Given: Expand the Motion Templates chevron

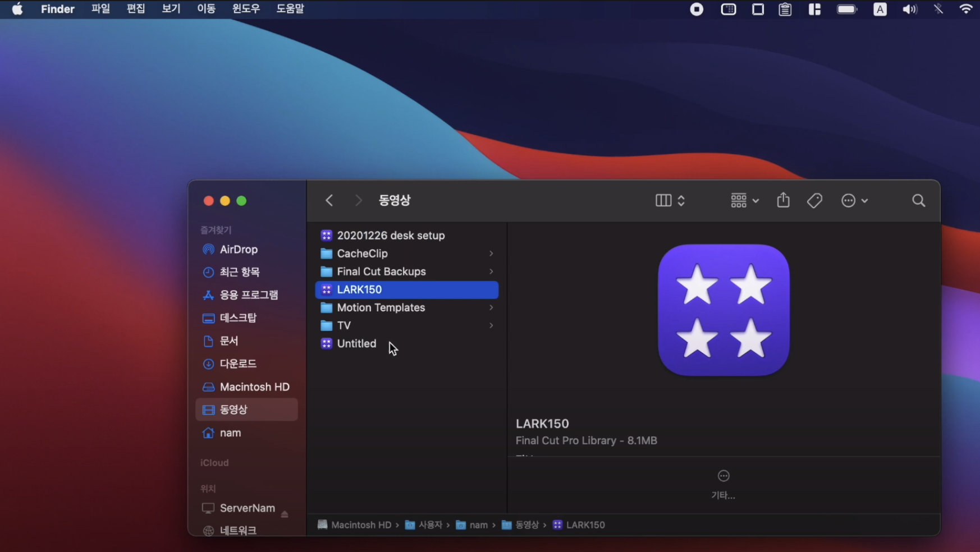Looking at the screenshot, I should coord(491,307).
